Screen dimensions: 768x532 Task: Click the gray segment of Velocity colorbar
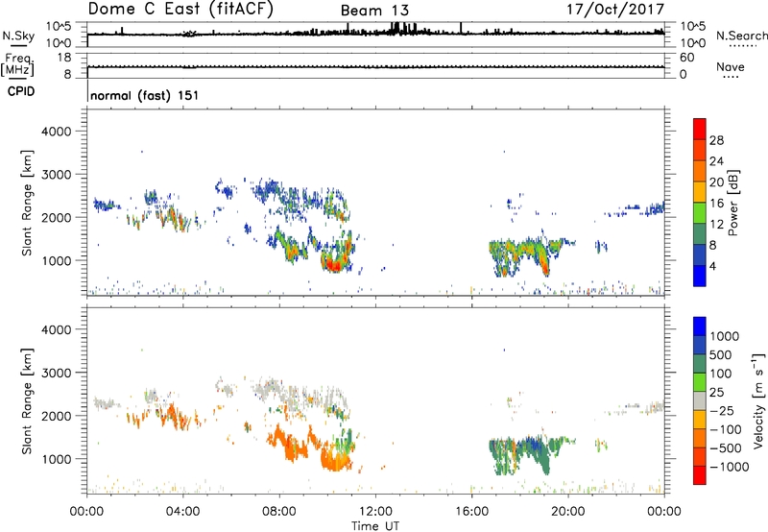[700, 400]
